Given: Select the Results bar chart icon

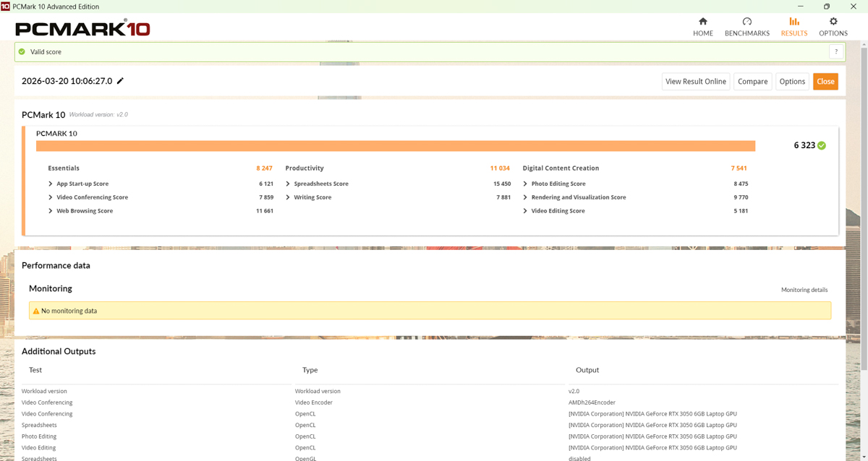Looking at the screenshot, I should (793, 22).
